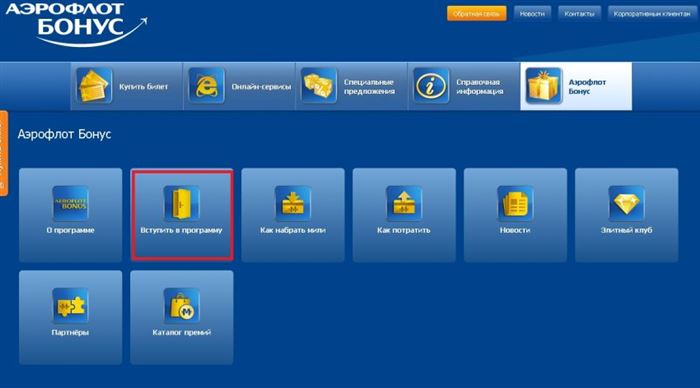Image resolution: width=700 pixels, height=388 pixels.
Task: Select the Купить билет ticket icon
Action: coord(94,86)
